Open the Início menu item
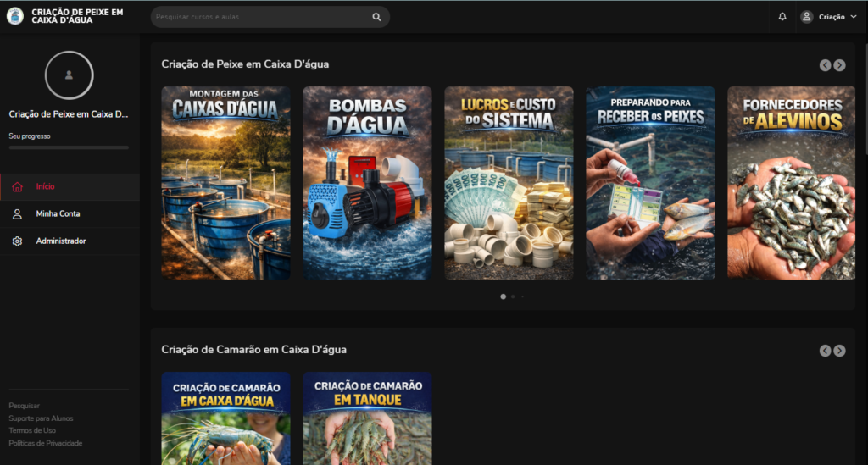The width and height of the screenshot is (868, 465). coord(45,186)
